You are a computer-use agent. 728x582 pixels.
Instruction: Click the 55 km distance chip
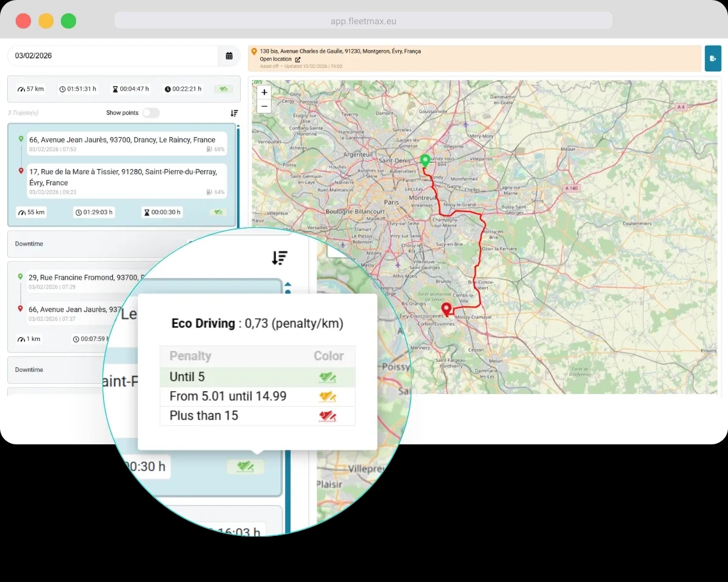[x=32, y=212]
